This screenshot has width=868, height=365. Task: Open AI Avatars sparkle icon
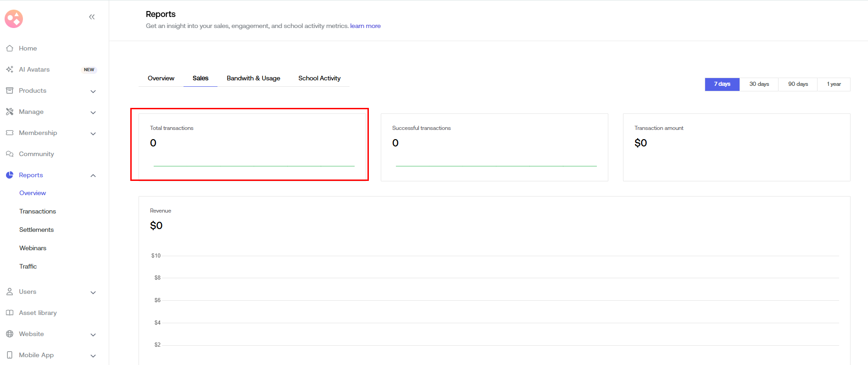tap(10, 69)
